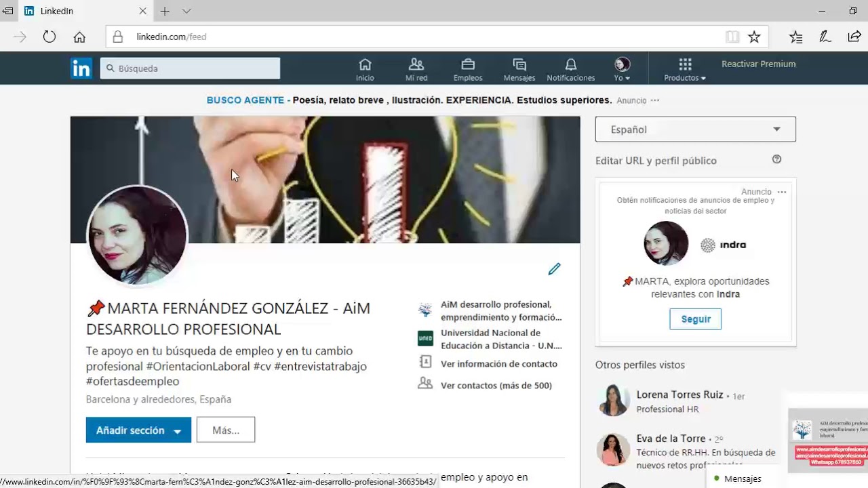Click the large profile photo

[x=137, y=235]
